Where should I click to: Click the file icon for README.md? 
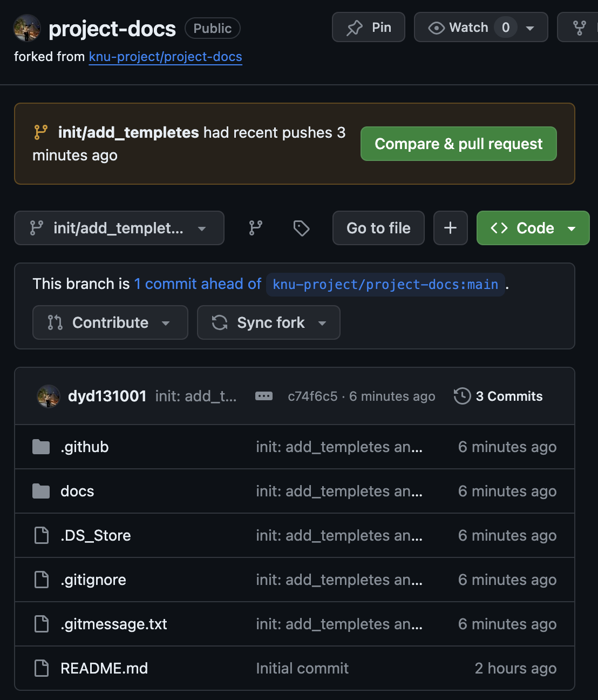pos(42,668)
